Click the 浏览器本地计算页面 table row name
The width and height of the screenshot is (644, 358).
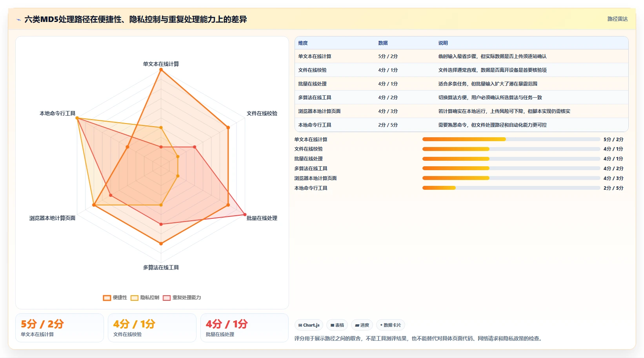(x=319, y=111)
